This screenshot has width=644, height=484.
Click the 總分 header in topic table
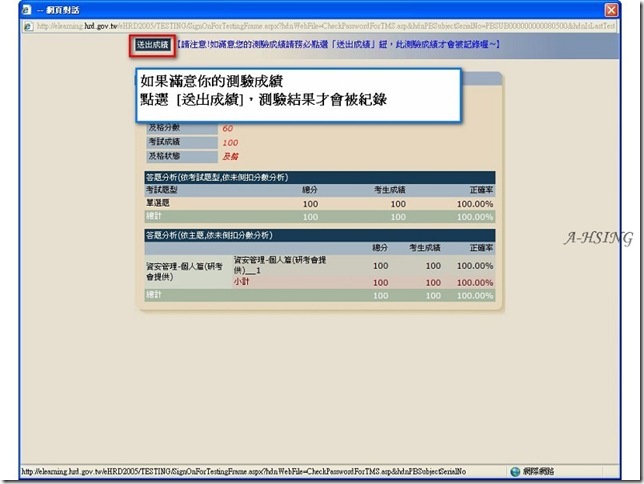(380, 248)
